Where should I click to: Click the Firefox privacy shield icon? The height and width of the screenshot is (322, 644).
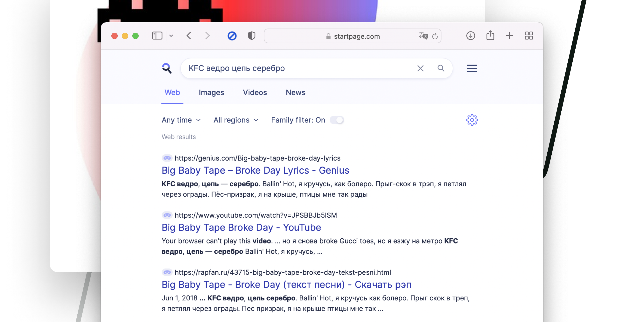point(252,36)
